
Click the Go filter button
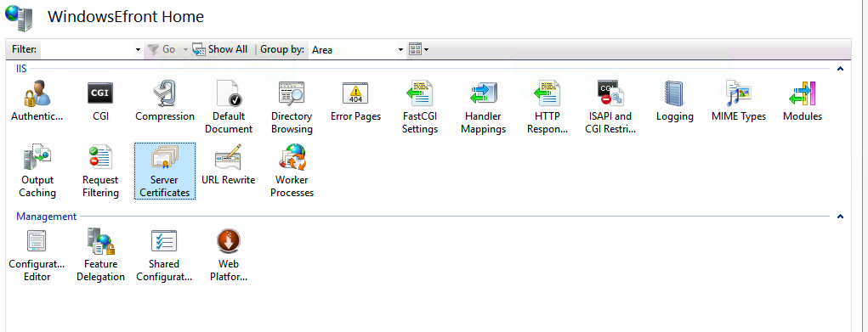click(161, 49)
